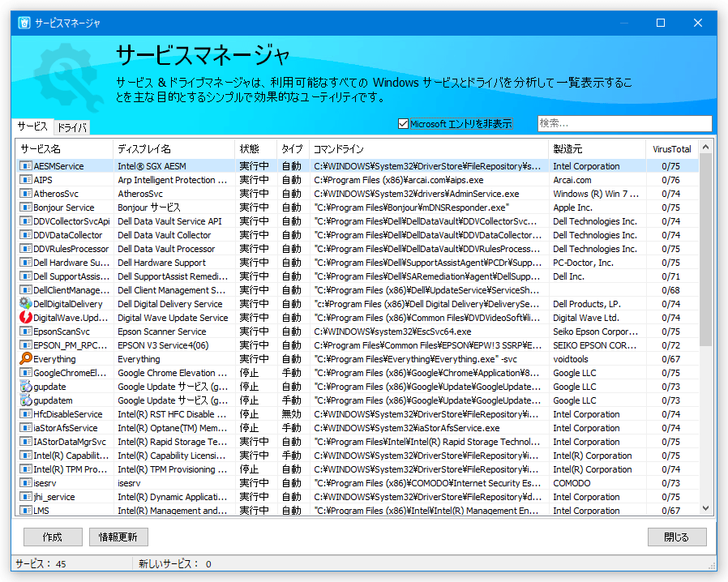Click the EPSON_PM_RPC... service icon
This screenshot has width=728, height=582.
(25, 345)
